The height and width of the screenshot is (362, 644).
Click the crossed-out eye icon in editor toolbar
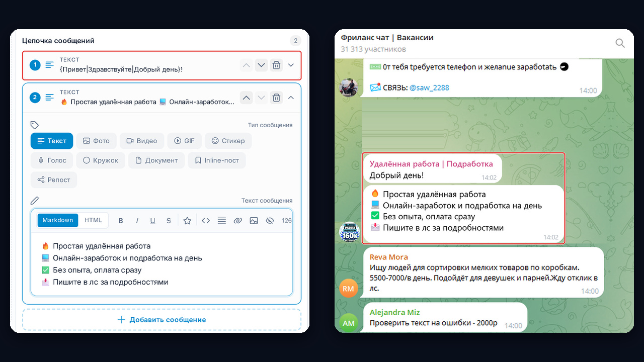point(270,221)
